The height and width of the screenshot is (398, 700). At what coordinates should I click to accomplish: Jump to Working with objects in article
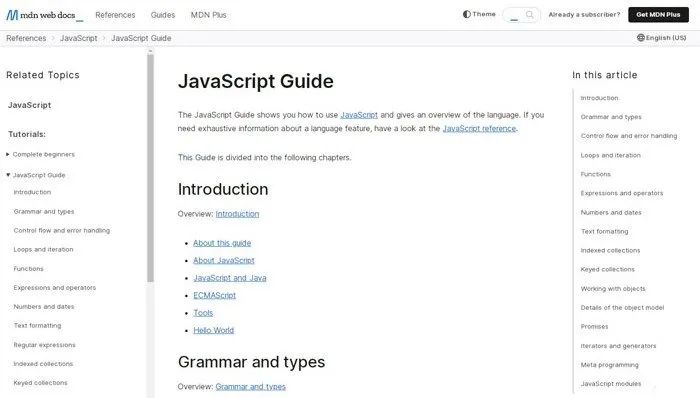click(613, 289)
